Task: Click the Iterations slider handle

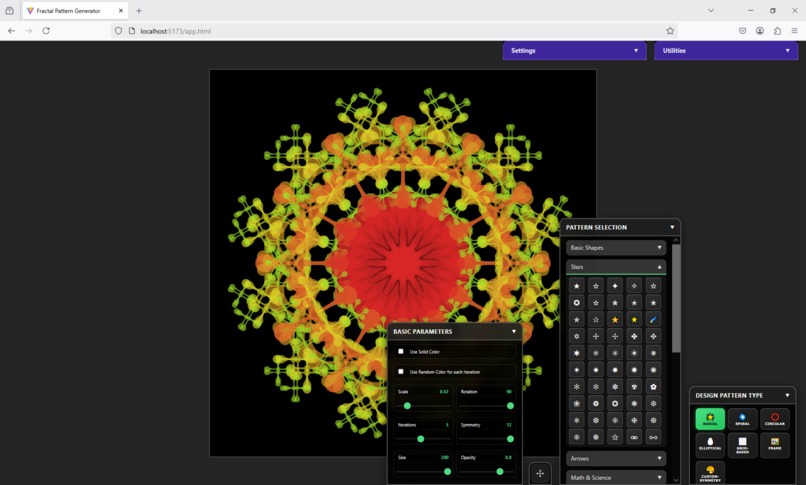Action: (420, 439)
